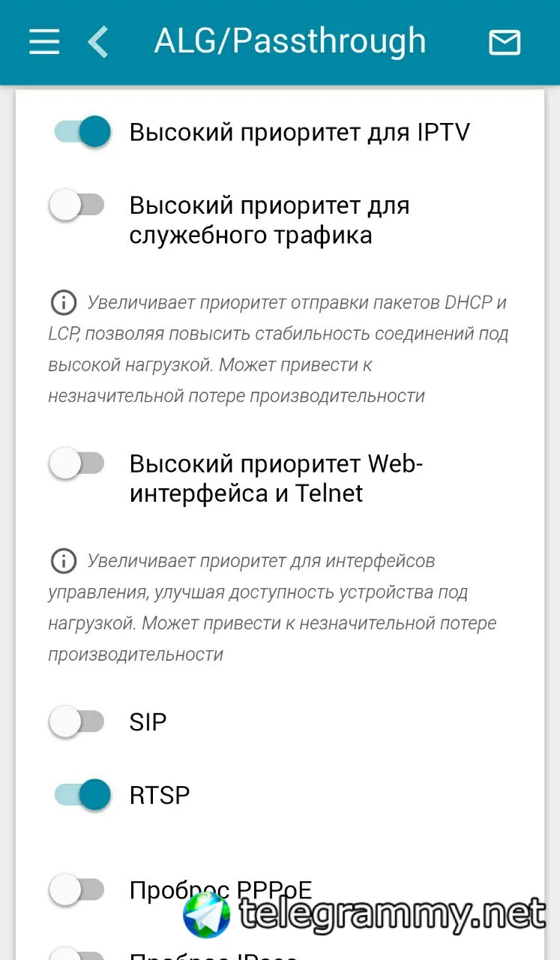Enable the Проброс PPPoE switch
This screenshot has width=560, height=960.
pyautogui.click(x=76, y=889)
